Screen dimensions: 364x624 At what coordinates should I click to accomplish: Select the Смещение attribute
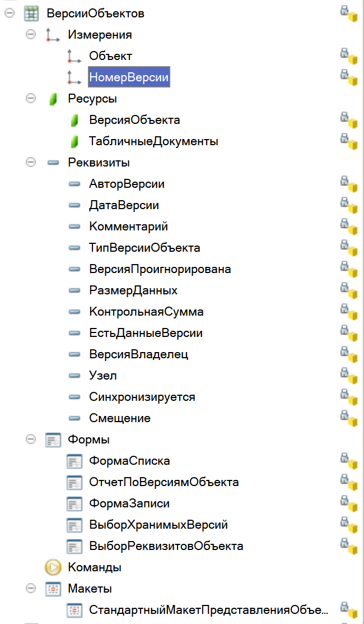120,418
